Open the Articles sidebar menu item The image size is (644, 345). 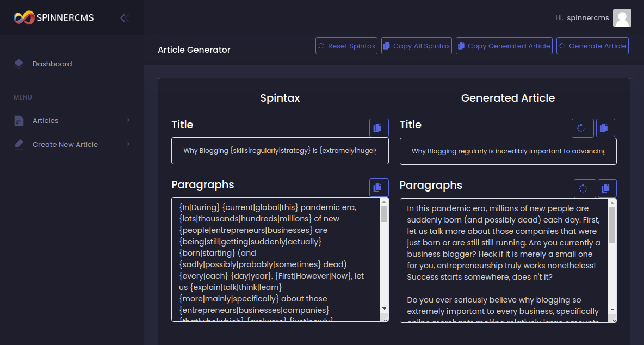click(45, 120)
